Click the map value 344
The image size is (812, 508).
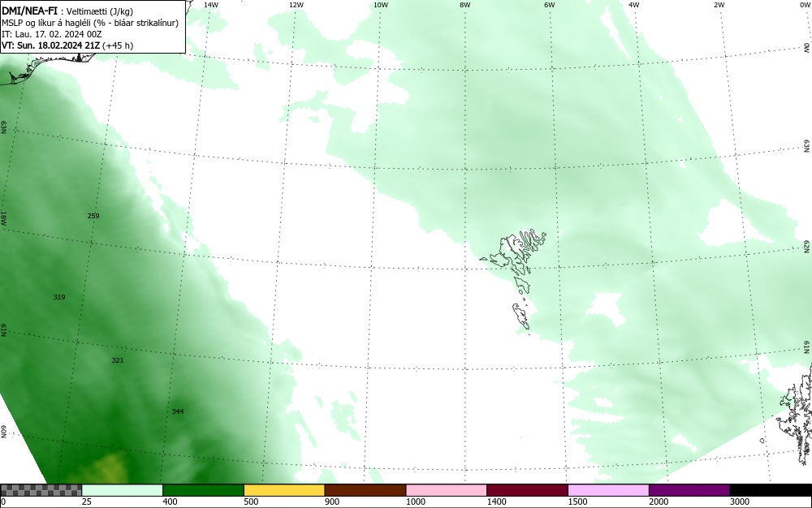[x=178, y=411]
